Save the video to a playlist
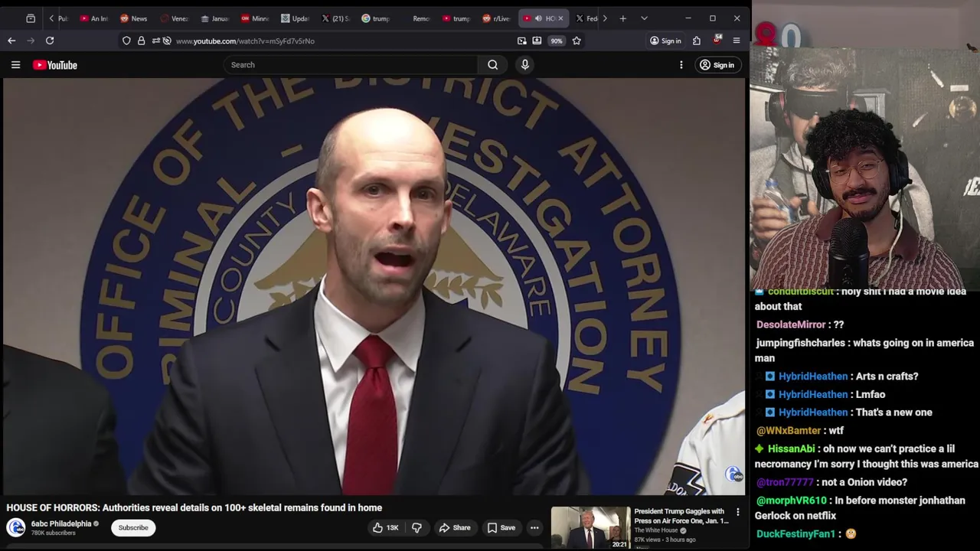The height and width of the screenshot is (551, 980). pyautogui.click(x=501, y=527)
